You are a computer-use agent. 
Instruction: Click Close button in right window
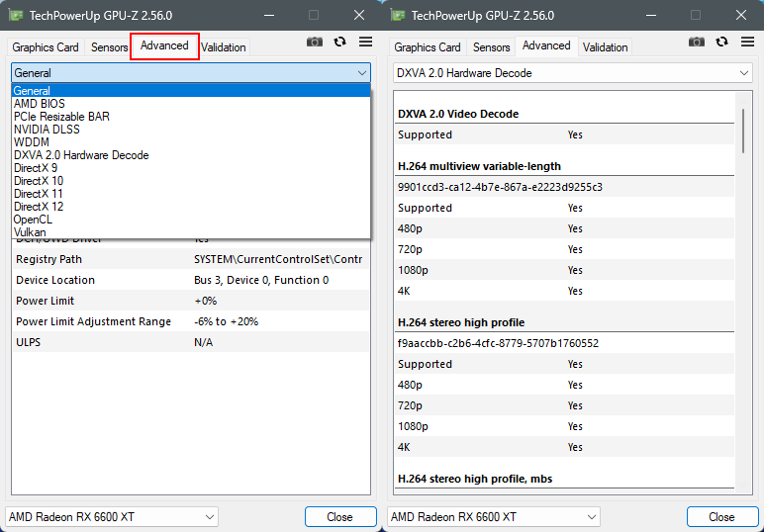[722, 517]
